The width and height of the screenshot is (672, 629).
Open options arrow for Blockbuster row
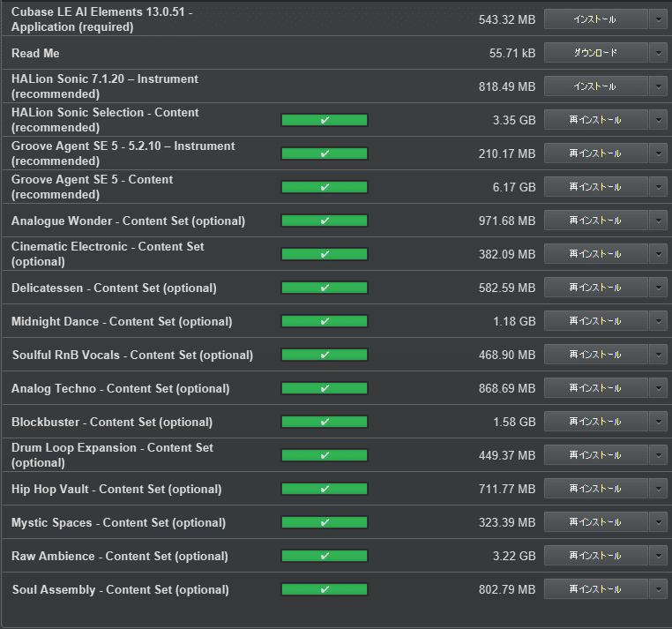click(x=658, y=422)
